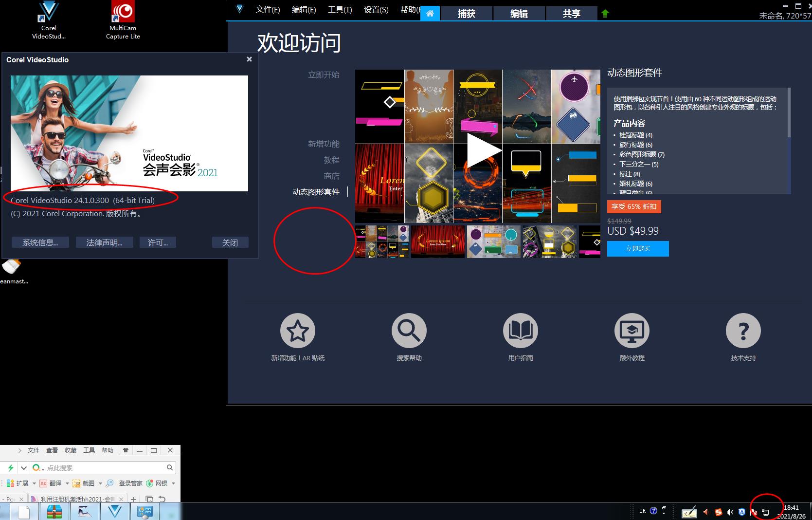Open the 设置(S) menu
This screenshot has width=812, height=520.
click(376, 9)
